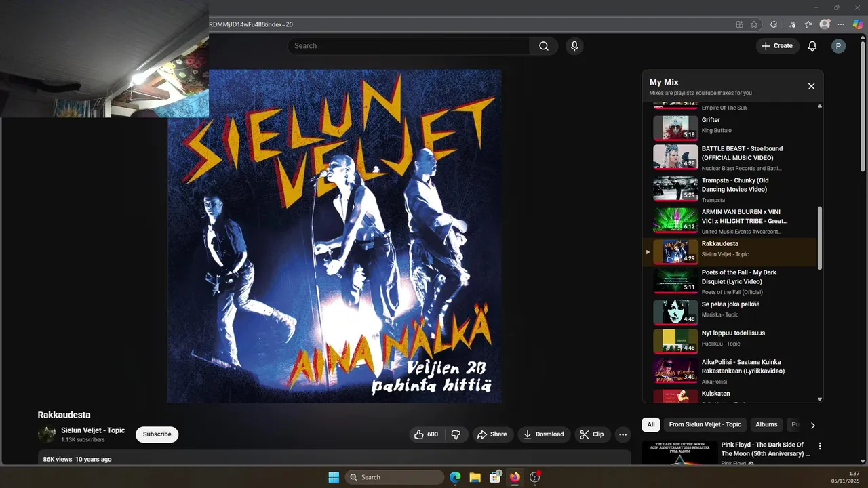This screenshot has width=868, height=488.
Task: Open the browser profile icon
Action: click(x=825, y=24)
